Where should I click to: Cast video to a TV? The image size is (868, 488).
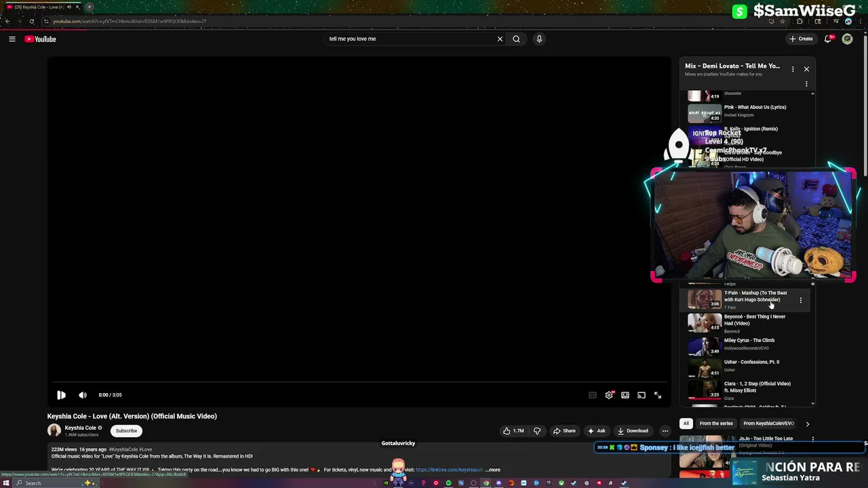click(x=642, y=395)
